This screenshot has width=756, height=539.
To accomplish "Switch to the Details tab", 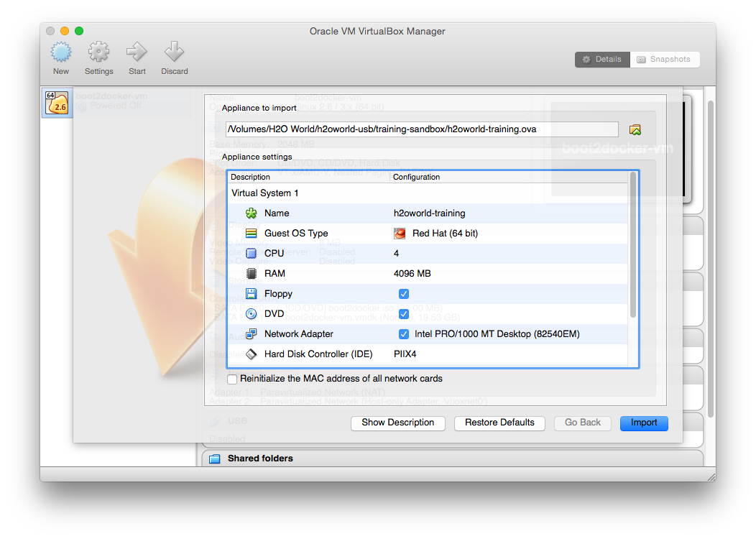I will (x=602, y=60).
